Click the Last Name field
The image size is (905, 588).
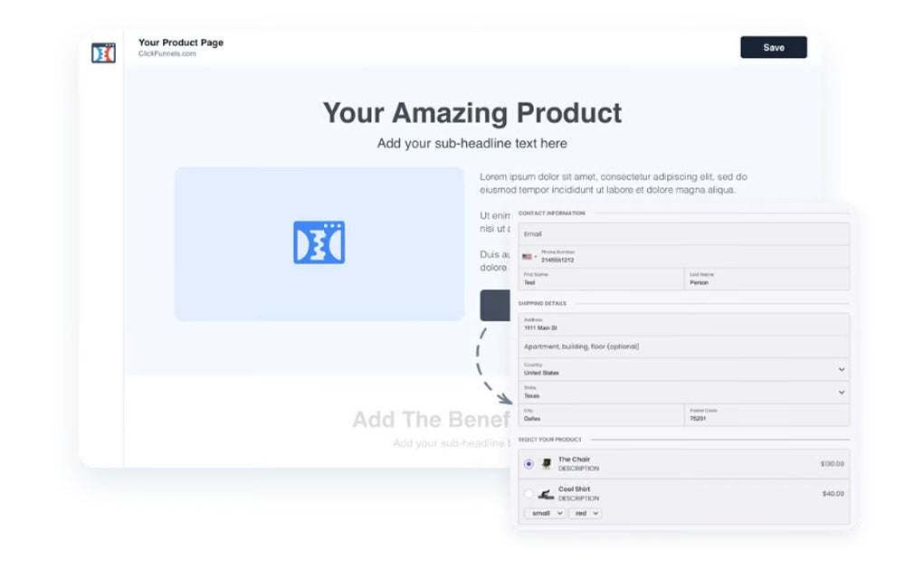click(767, 279)
